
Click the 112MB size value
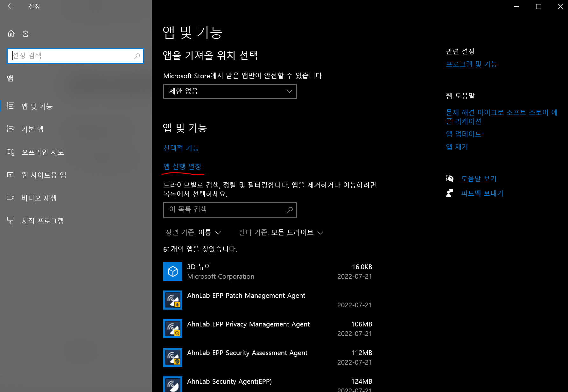click(x=361, y=353)
